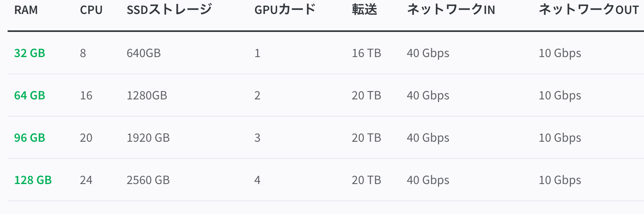Image resolution: width=644 pixels, height=214 pixels.
Task: Click the GPUカード column header
Action: tap(285, 10)
